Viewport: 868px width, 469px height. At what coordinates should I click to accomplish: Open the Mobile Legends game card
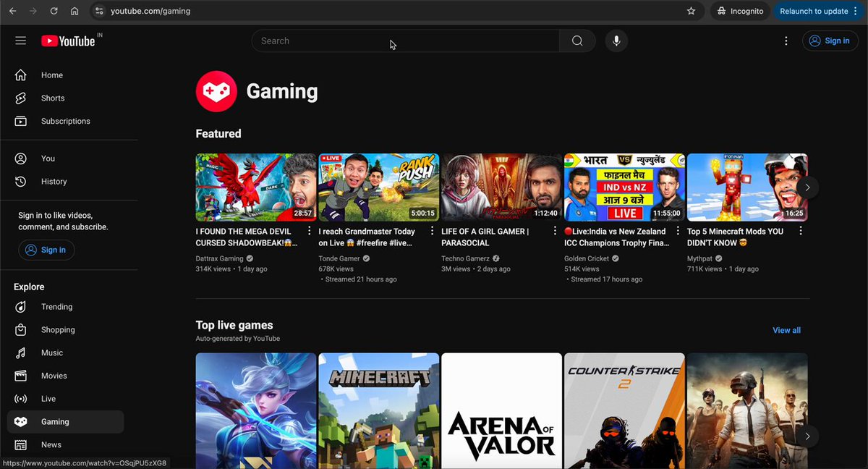click(x=256, y=411)
